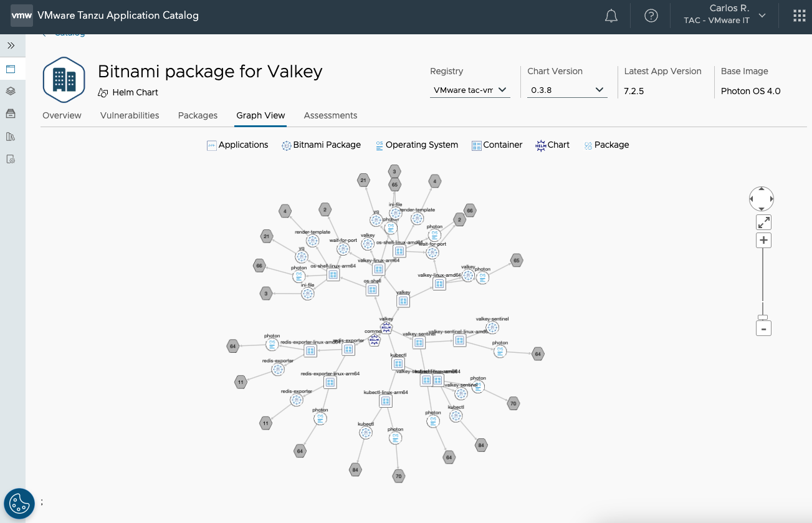Open the apps grid menu icon

(x=799, y=16)
